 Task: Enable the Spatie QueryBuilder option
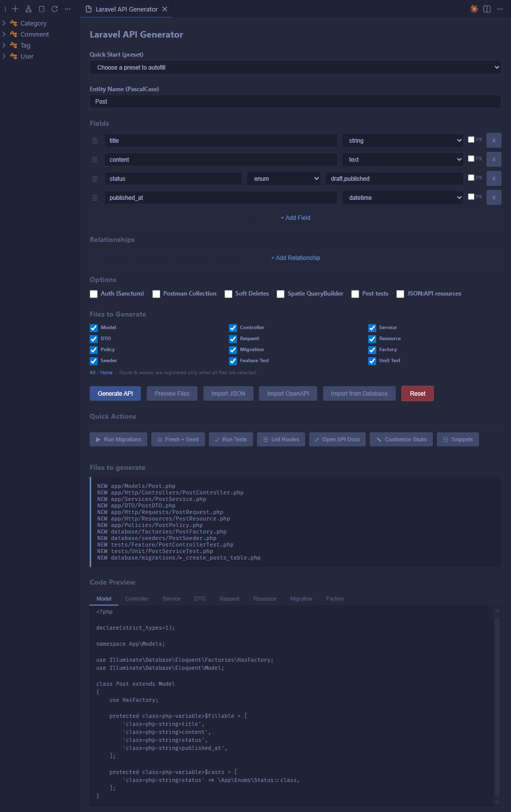pyautogui.click(x=281, y=294)
